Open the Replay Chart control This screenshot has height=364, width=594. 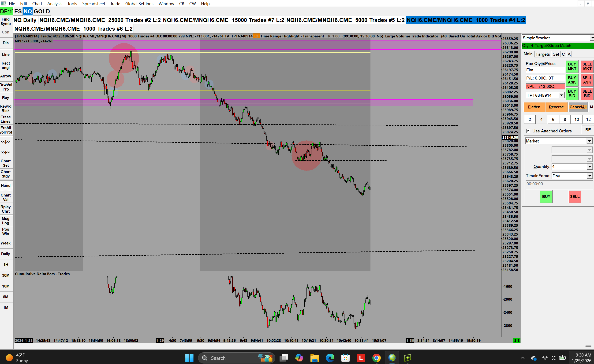coord(6,209)
